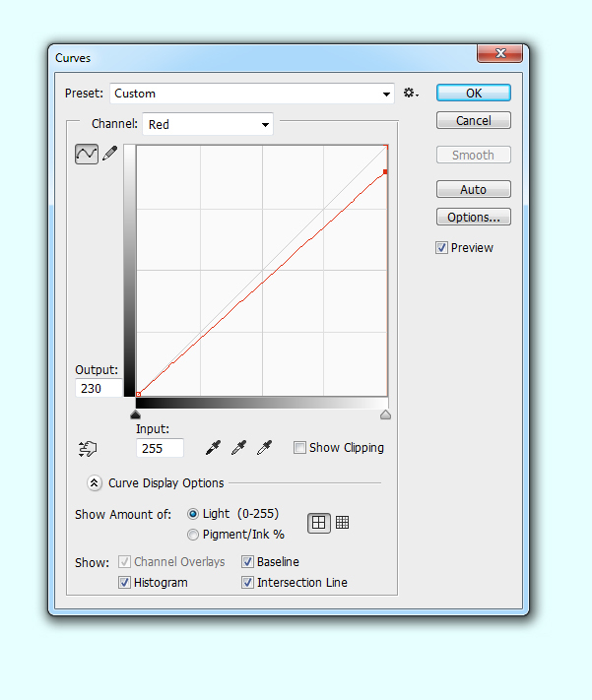This screenshot has height=700, width=592.
Task: Open the Preset dropdown showing Custom
Action: click(x=252, y=94)
